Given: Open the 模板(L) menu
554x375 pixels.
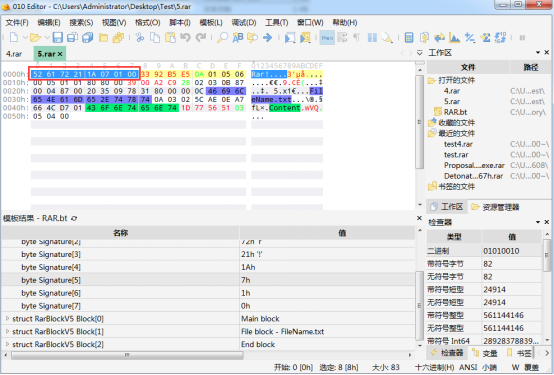Looking at the screenshot, I should pos(211,23).
